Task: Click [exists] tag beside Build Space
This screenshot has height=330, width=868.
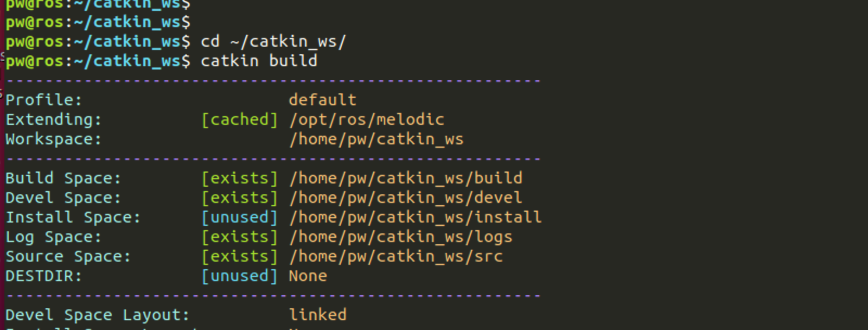Action: click(x=239, y=178)
